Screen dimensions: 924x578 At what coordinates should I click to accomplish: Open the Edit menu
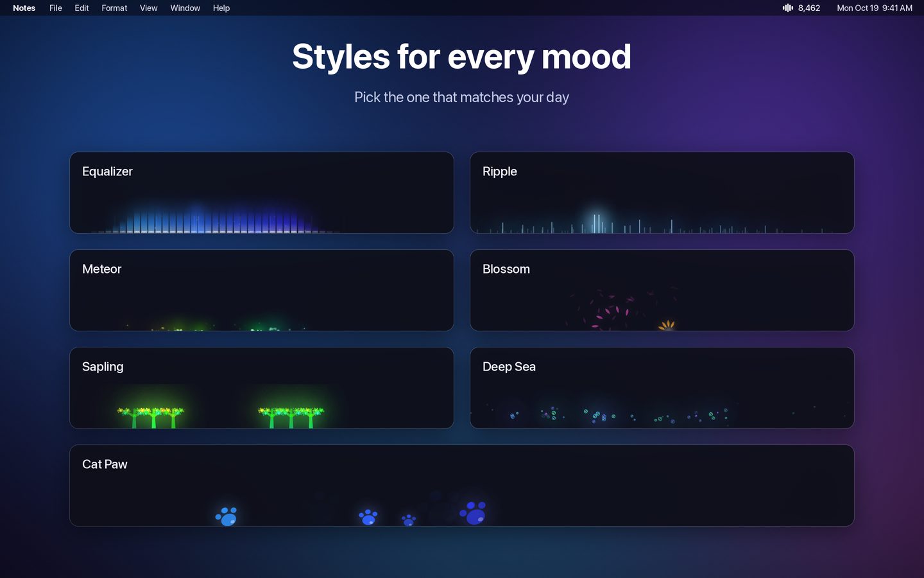81,8
